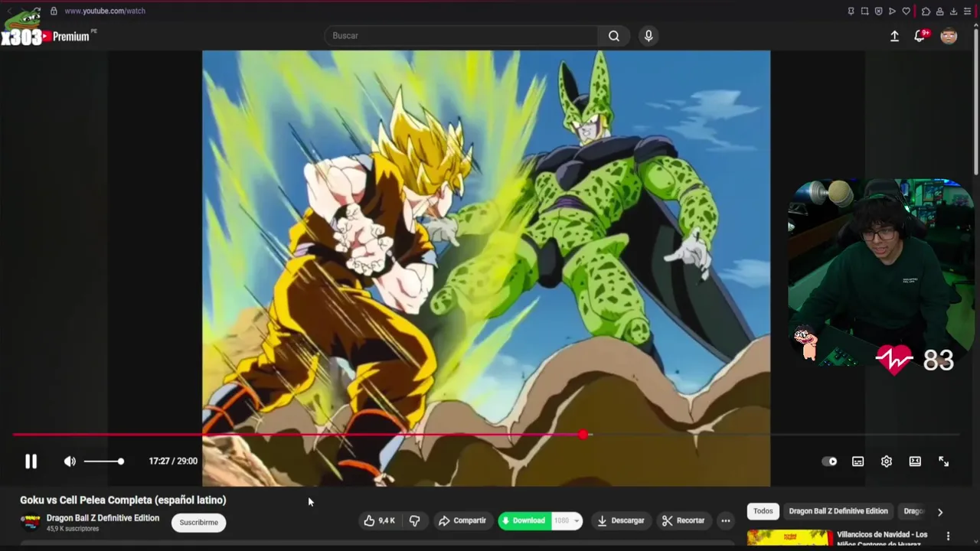Mute the video using the speaker icon
980x551 pixels.
pyautogui.click(x=70, y=461)
